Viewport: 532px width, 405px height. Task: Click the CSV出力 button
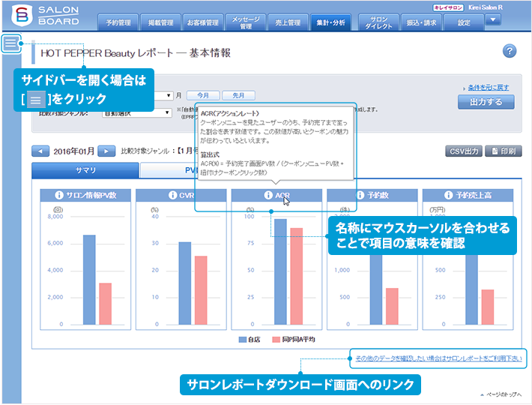coord(464,151)
